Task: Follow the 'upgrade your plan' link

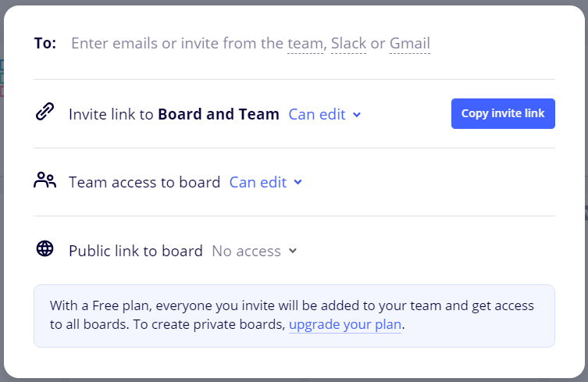Action: click(345, 324)
